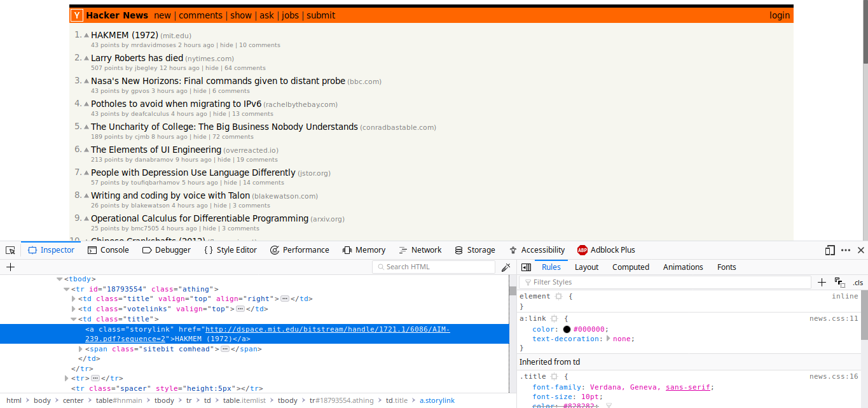
Task: Upvote the Nasa's New Horizons story
Action: click(87, 81)
